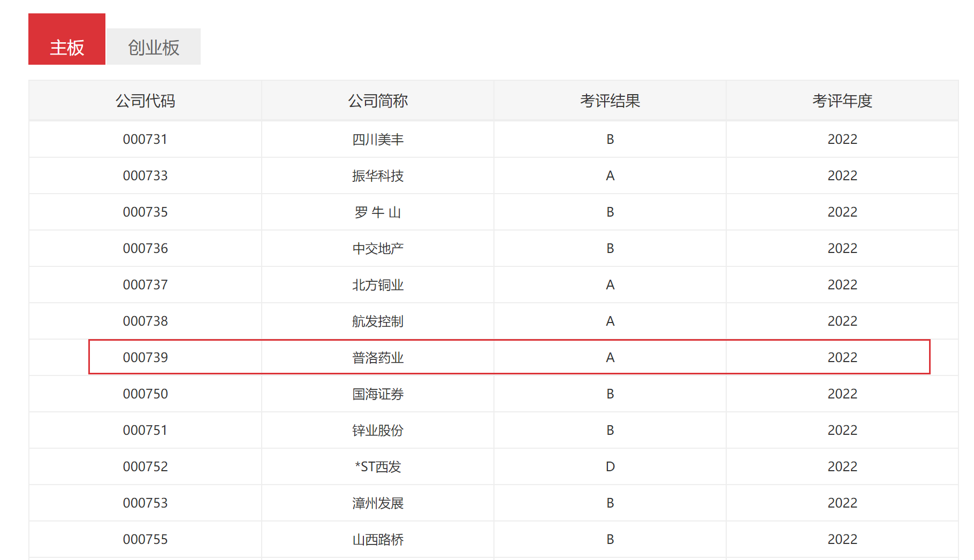Select the 山西路桥 company entry
The height and width of the screenshot is (560, 974).
tap(377, 539)
